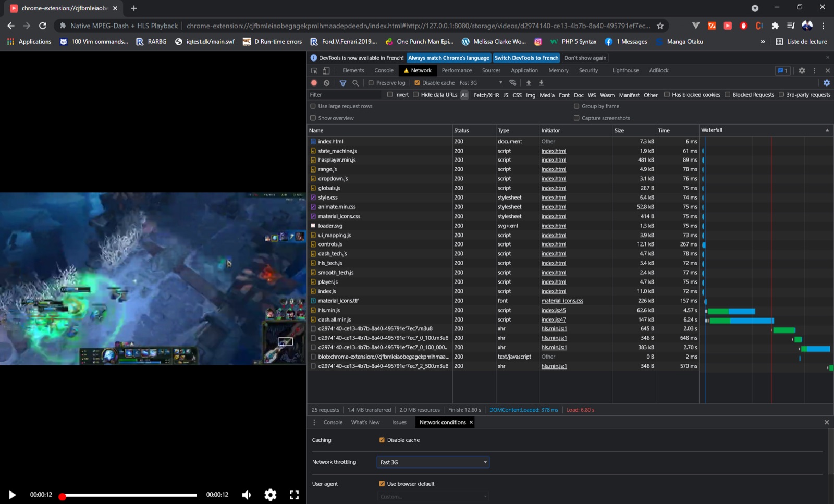Image resolution: width=834 pixels, height=504 pixels.
Task: Open the Lighthouse tab
Action: [x=625, y=70]
